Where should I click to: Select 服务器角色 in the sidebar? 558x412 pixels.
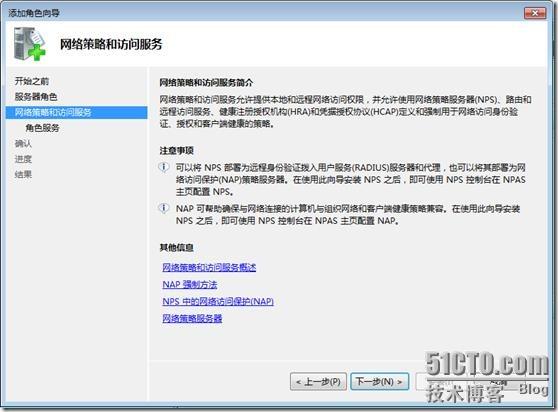(x=36, y=96)
